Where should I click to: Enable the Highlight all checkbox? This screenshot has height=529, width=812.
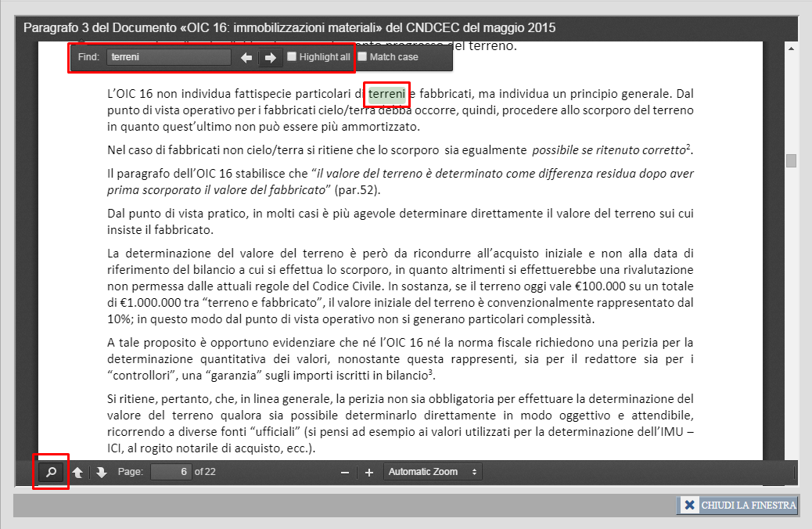coord(292,56)
